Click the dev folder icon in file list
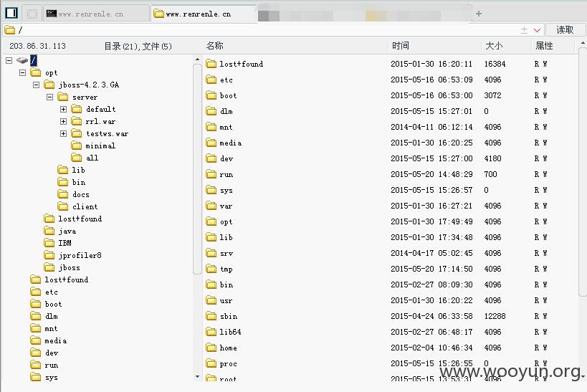The width and height of the screenshot is (587, 392). (x=211, y=158)
